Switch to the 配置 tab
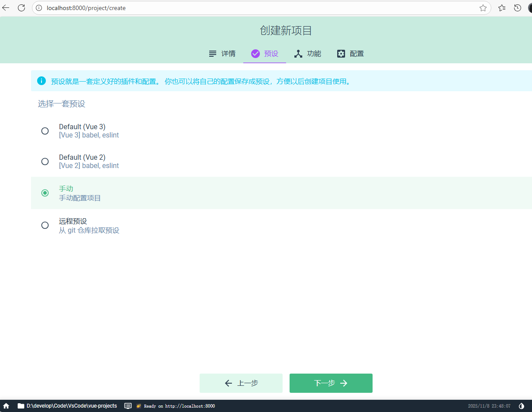The width and height of the screenshot is (532, 412). pyautogui.click(x=351, y=54)
